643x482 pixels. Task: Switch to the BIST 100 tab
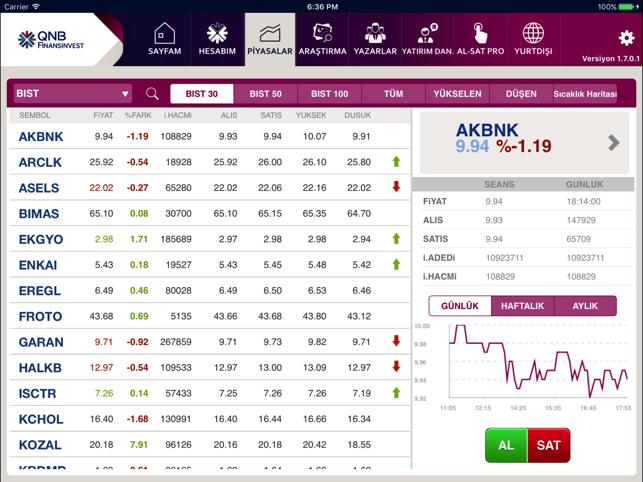pos(329,94)
